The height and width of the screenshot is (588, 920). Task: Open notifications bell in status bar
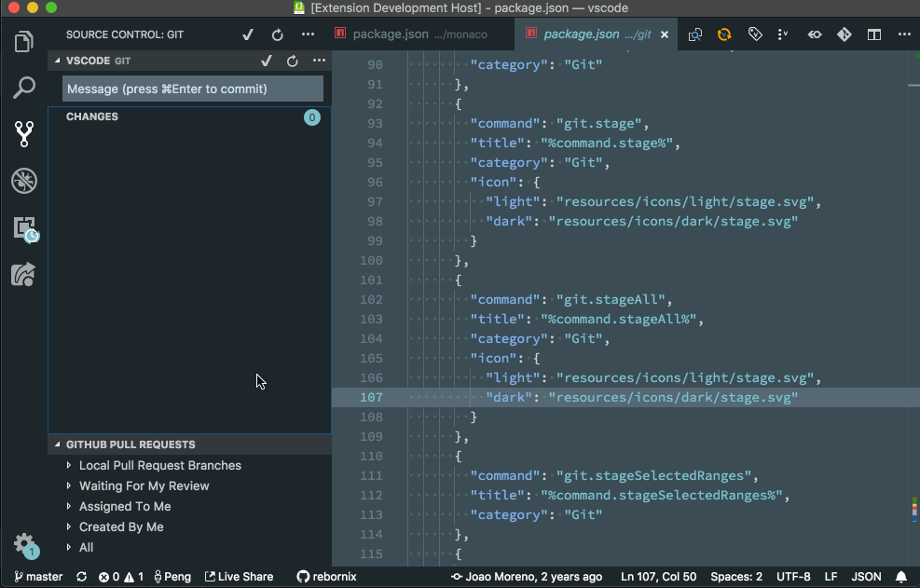click(x=901, y=577)
